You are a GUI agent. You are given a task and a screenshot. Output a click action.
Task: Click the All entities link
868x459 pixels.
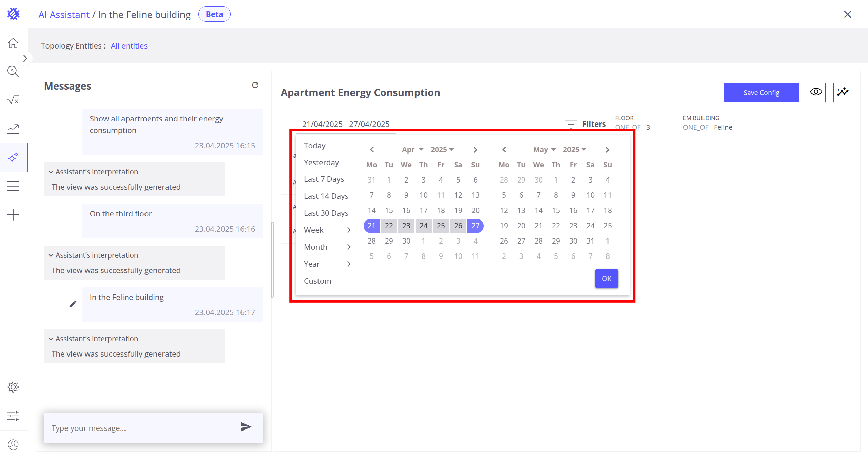[129, 46]
